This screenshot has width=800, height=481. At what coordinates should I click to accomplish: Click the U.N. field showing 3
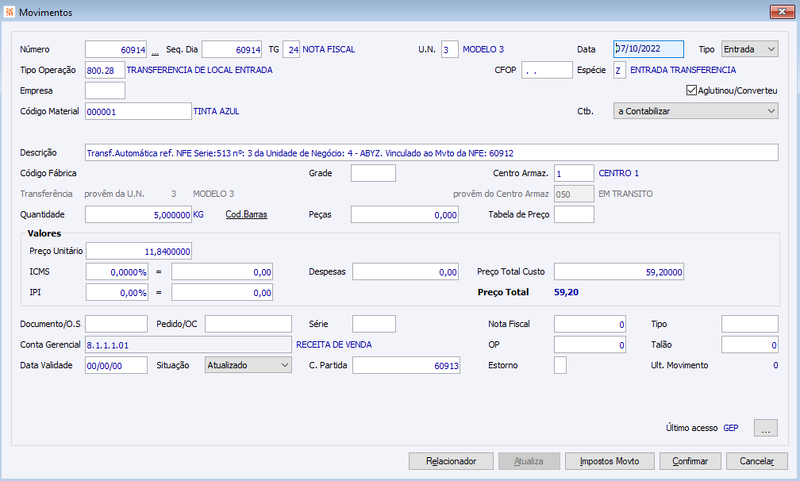pyautogui.click(x=449, y=49)
